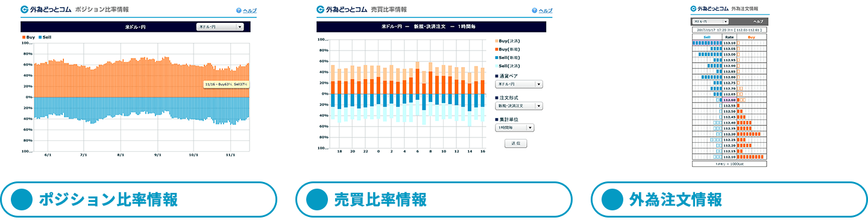Image resolution: width=868 pixels, height=223 pixels.
Task: Click the blue help question-mark icon on position ratio panel
Action: [x=239, y=11]
